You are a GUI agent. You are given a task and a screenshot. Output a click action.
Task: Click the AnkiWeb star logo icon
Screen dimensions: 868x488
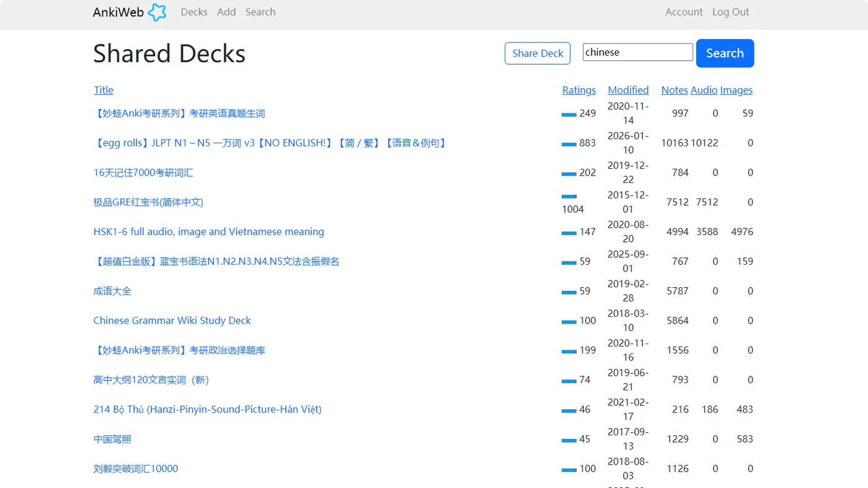pyautogui.click(x=157, y=12)
